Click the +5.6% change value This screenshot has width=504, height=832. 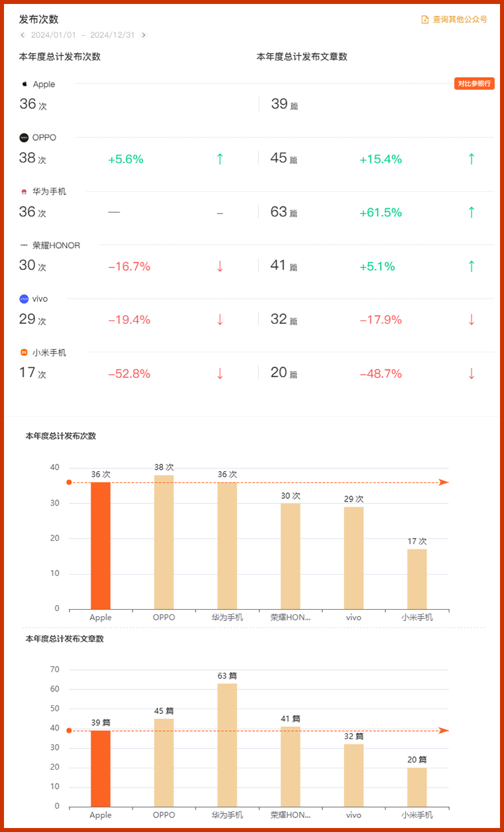pyautogui.click(x=126, y=159)
